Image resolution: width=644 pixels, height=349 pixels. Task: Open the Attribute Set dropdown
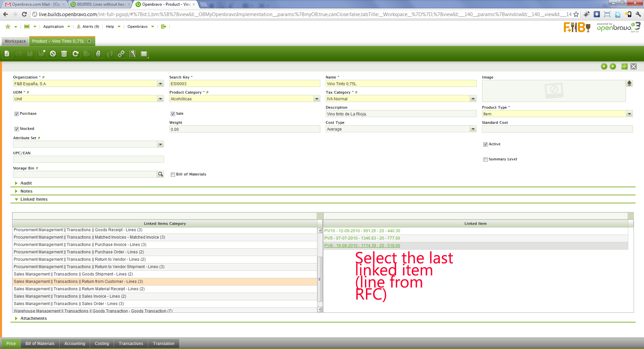coord(161,144)
